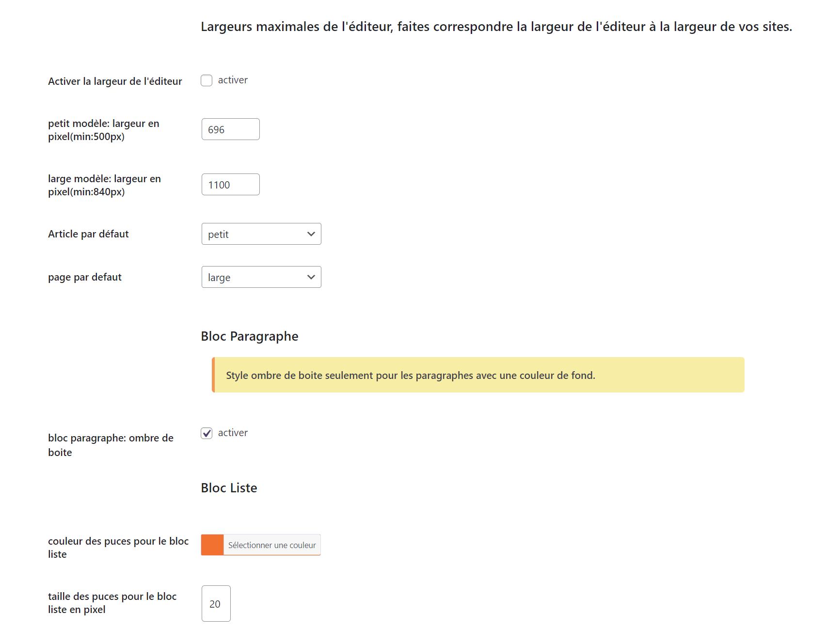Open the Article par défaut dropdown
Image resolution: width=826 pixels, height=644 pixels.
tap(261, 234)
